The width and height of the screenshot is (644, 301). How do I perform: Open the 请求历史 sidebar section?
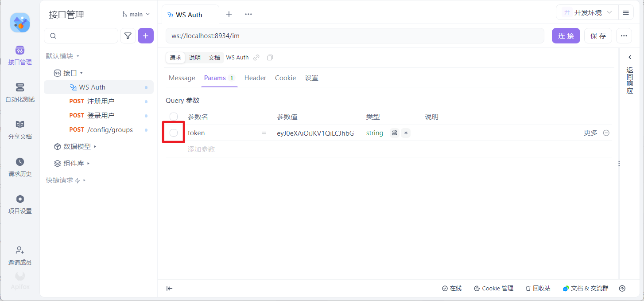20,167
